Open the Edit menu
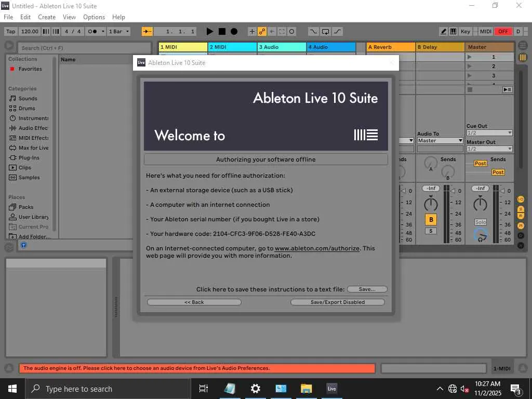 25,17
